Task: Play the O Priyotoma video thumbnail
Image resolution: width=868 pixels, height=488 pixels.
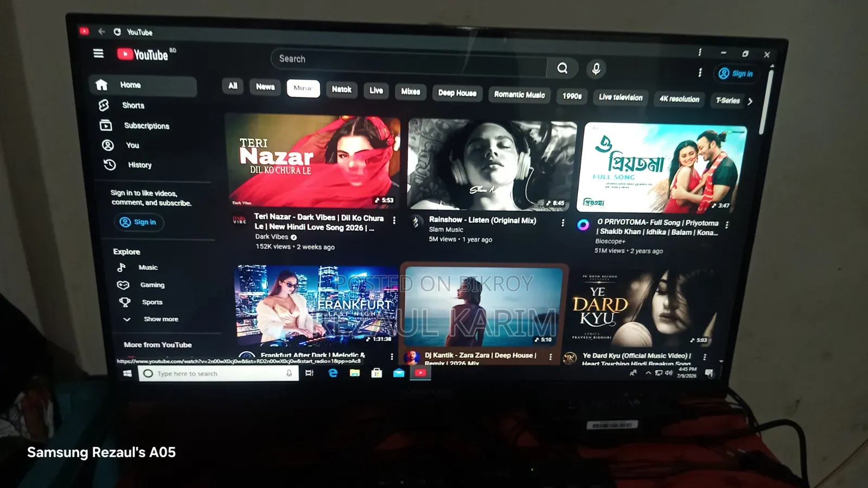Action: click(x=663, y=168)
